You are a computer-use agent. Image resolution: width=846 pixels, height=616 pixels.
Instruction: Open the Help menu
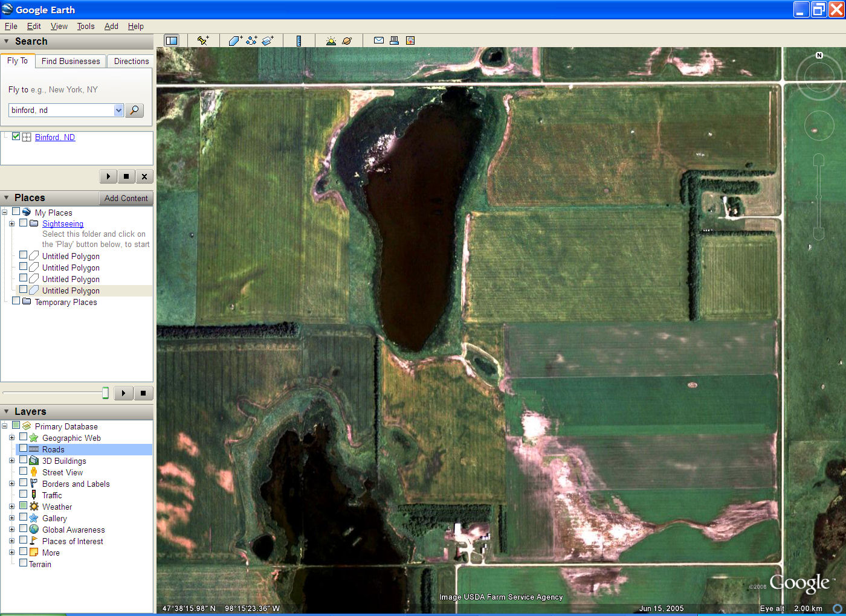[x=136, y=26]
